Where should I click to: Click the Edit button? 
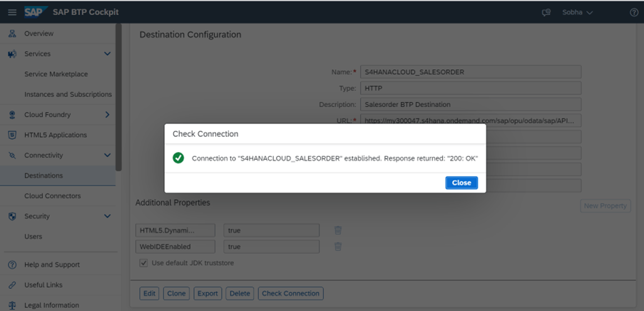coord(149,293)
